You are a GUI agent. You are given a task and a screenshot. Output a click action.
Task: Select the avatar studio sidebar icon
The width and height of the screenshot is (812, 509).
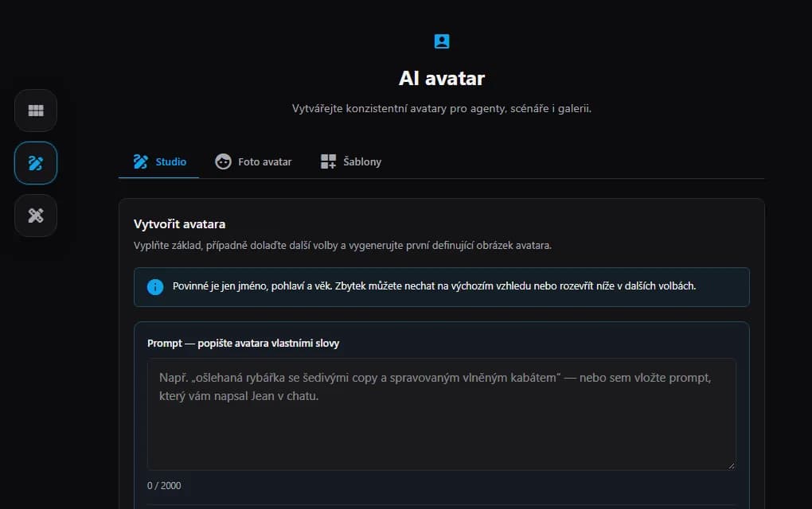pos(36,163)
